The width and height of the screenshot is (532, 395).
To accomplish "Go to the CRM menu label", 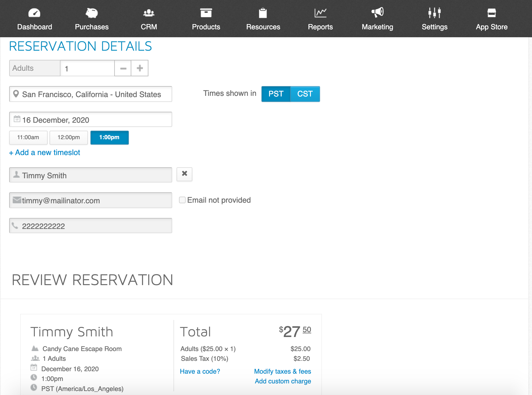I will 149,27.
